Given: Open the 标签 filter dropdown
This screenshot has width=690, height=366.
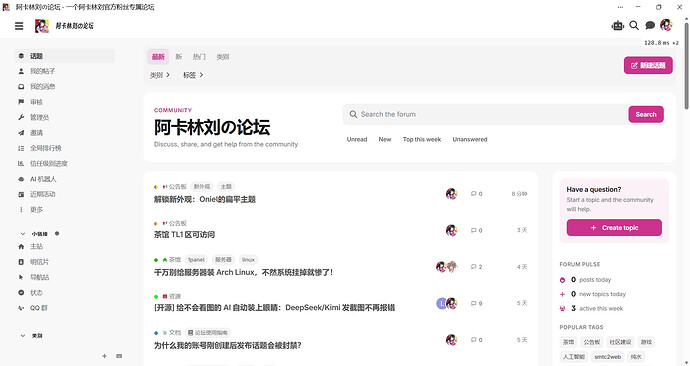Looking at the screenshot, I should (x=193, y=75).
